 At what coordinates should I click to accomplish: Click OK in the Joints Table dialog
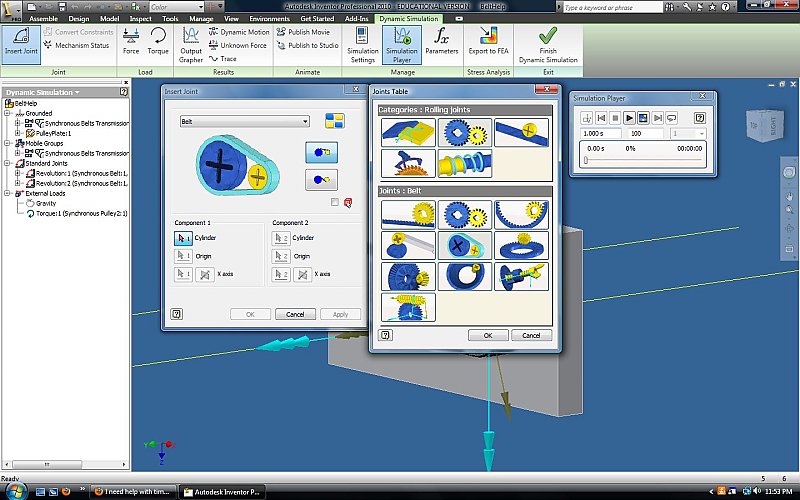click(488, 335)
